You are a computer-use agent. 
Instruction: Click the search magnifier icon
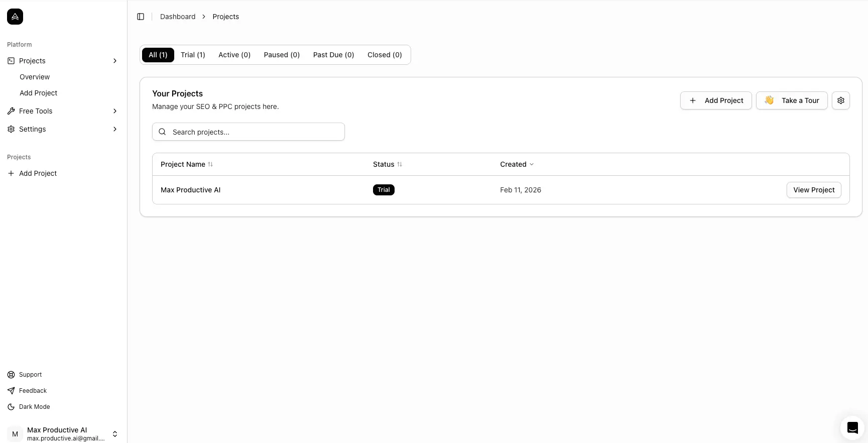tap(162, 132)
